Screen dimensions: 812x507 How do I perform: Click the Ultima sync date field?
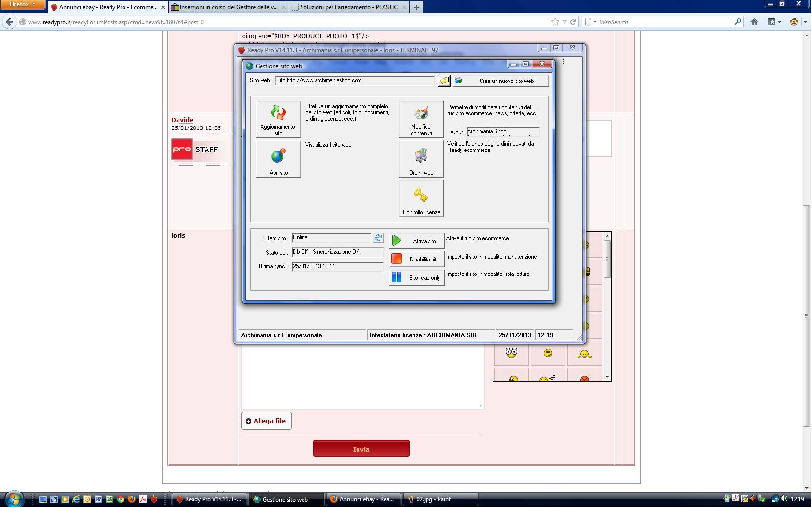click(x=338, y=266)
